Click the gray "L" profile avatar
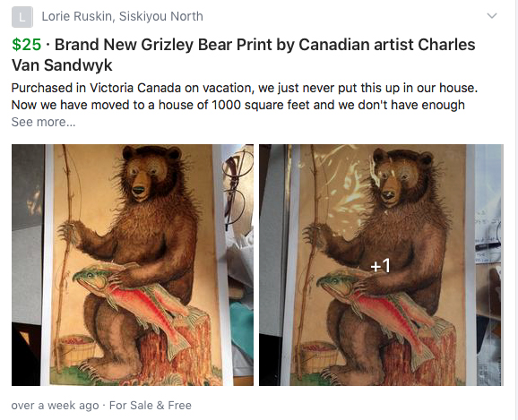The image size is (518, 420). tap(22, 17)
